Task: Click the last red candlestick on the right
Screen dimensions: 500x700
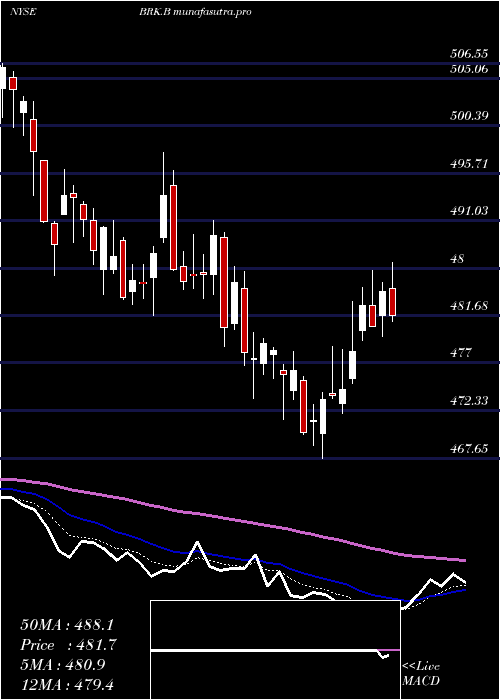Action: [x=392, y=302]
